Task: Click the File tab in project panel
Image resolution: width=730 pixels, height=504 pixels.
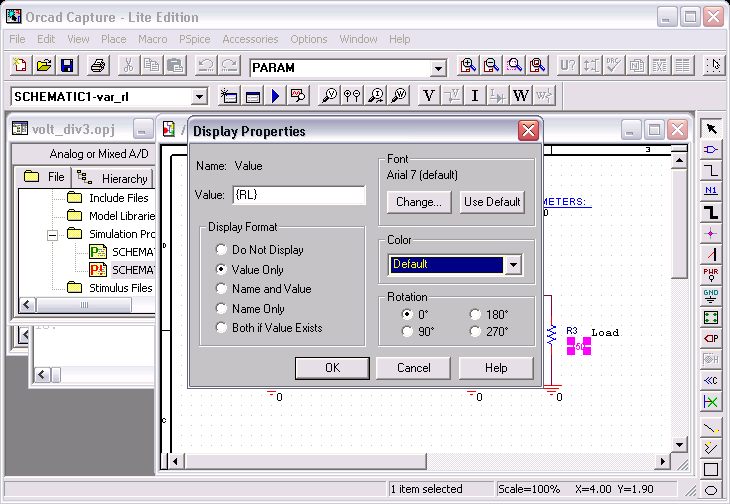Action: coord(44,177)
